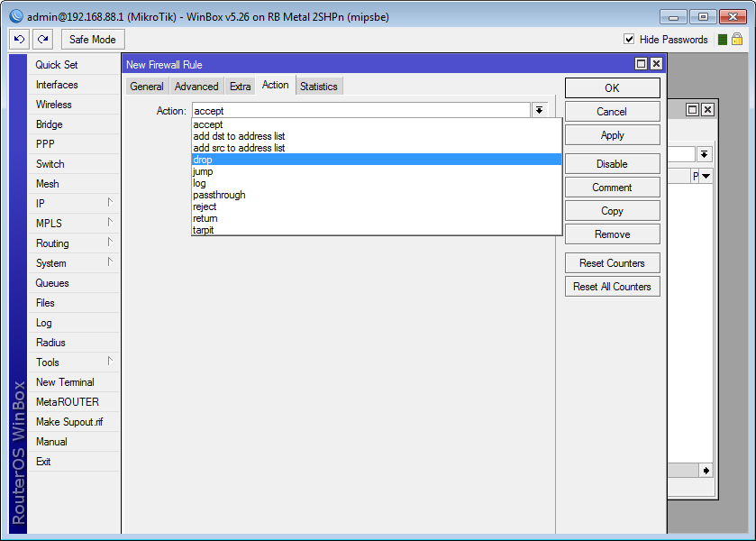
Task: Open the P column dropdown arrow in background window
Action: (x=706, y=176)
